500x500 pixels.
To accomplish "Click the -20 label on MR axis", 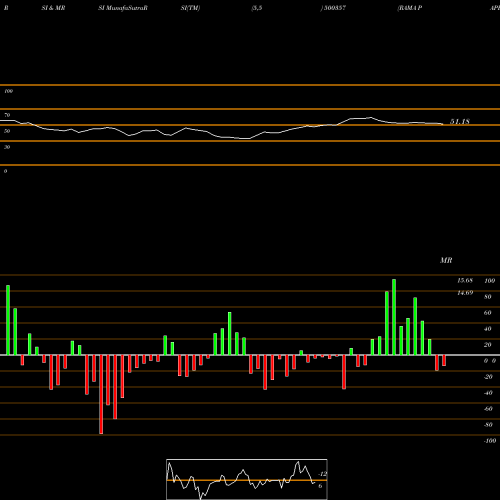I will click(488, 377).
